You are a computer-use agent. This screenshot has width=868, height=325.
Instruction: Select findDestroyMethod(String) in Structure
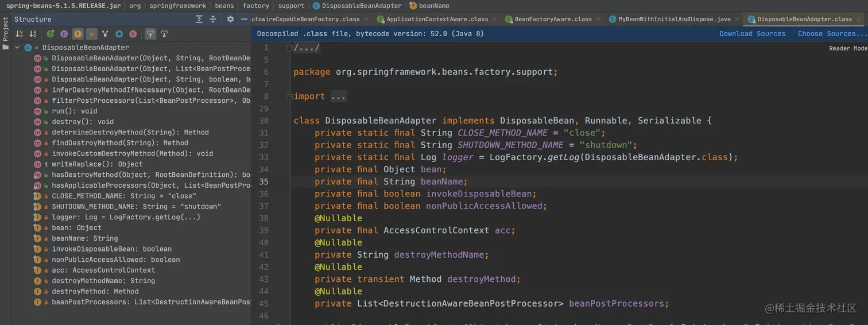tap(120, 143)
